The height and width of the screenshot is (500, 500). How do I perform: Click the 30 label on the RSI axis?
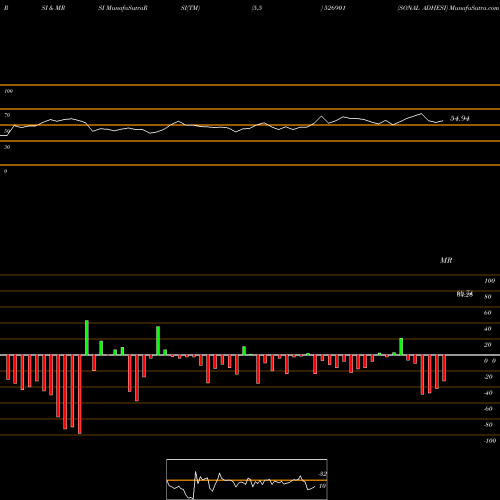pos(7,147)
